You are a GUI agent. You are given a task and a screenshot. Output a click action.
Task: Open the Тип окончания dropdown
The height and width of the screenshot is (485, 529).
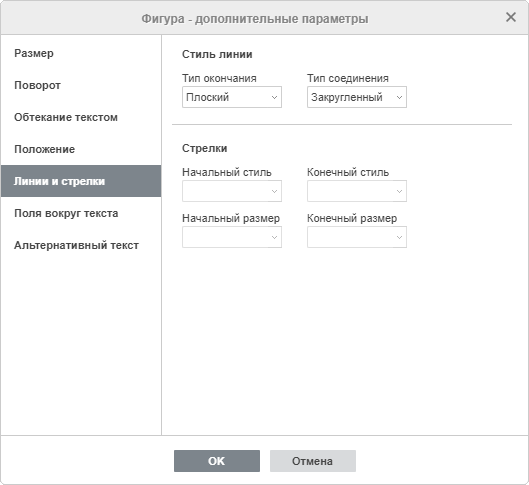[x=232, y=97]
